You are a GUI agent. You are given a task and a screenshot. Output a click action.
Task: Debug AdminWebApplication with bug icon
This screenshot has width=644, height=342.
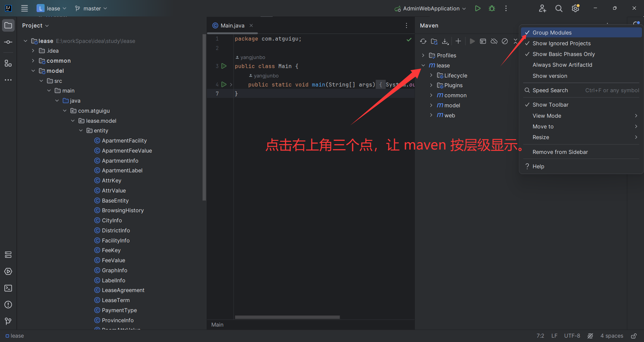[492, 8]
